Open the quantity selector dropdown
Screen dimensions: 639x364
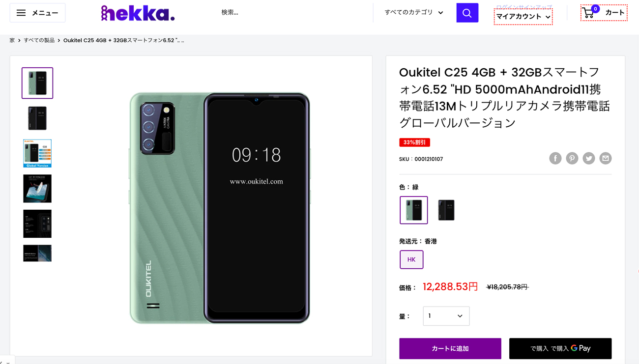446,316
